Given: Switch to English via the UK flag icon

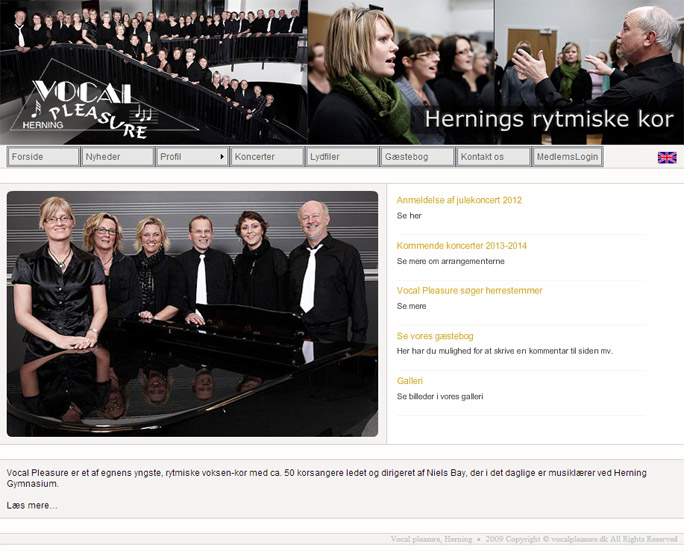Looking at the screenshot, I should (x=667, y=157).
